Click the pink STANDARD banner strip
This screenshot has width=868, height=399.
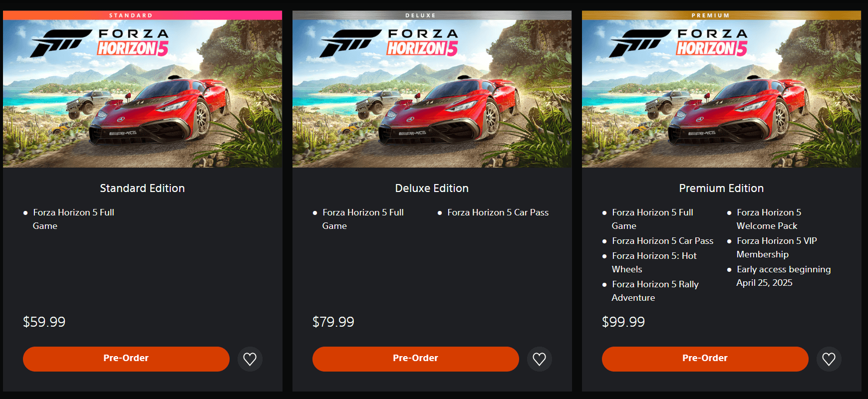[142, 15]
